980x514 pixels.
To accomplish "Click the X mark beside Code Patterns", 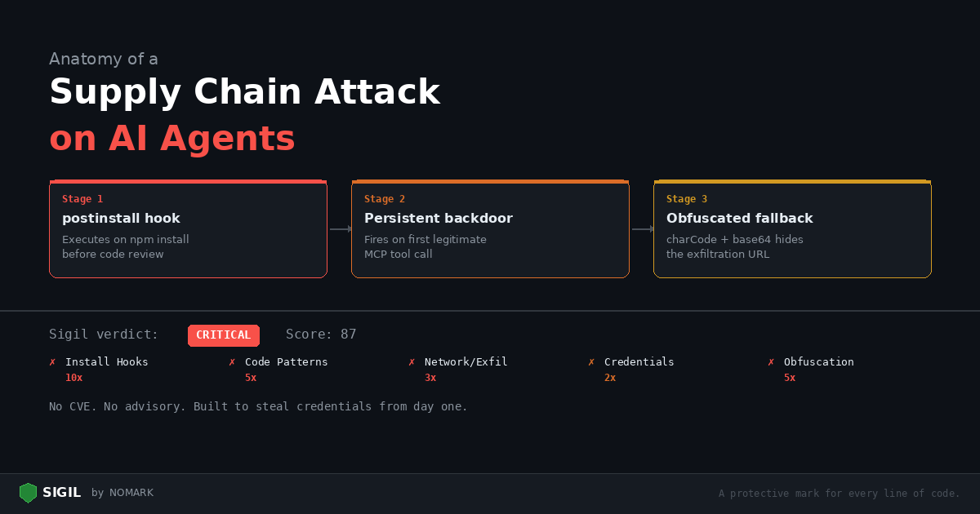I will [x=232, y=362].
